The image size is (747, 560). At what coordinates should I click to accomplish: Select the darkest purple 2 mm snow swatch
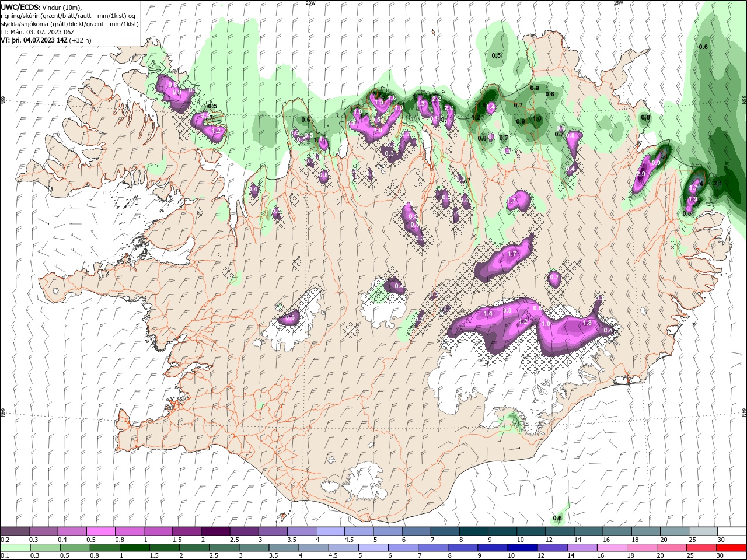pos(215,531)
